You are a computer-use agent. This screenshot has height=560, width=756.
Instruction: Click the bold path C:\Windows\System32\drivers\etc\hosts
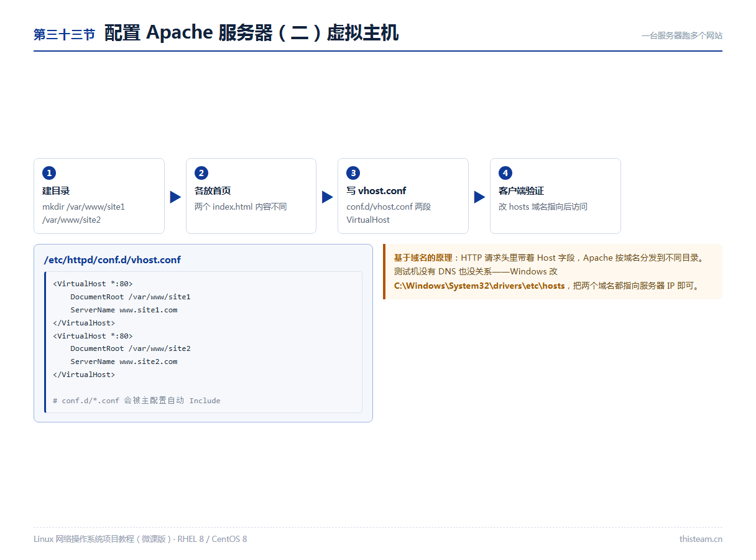pos(479,286)
